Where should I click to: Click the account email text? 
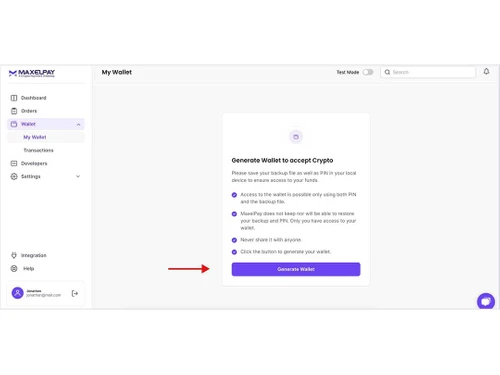(x=43, y=295)
